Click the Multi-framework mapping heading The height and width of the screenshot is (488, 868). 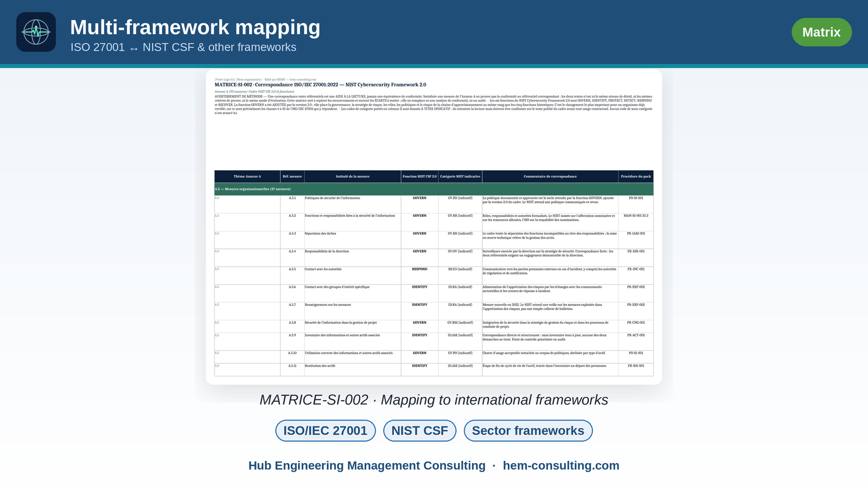click(195, 27)
